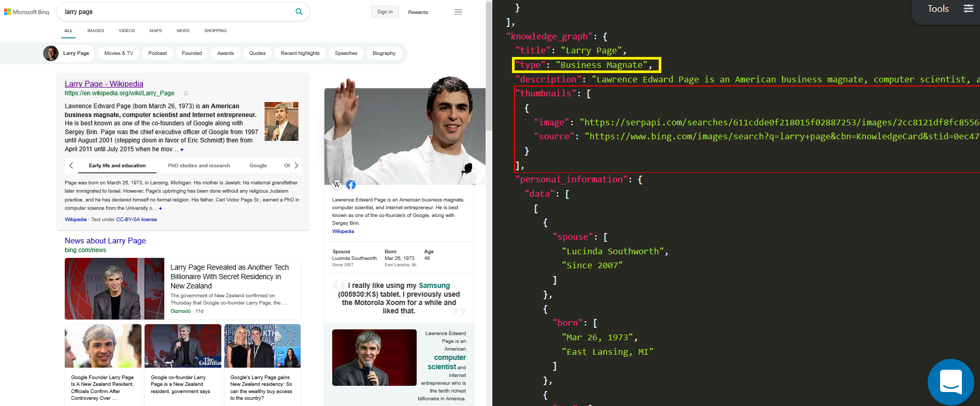The height and width of the screenshot is (406, 980).
Task: Select the Podcast chip
Action: [x=158, y=53]
